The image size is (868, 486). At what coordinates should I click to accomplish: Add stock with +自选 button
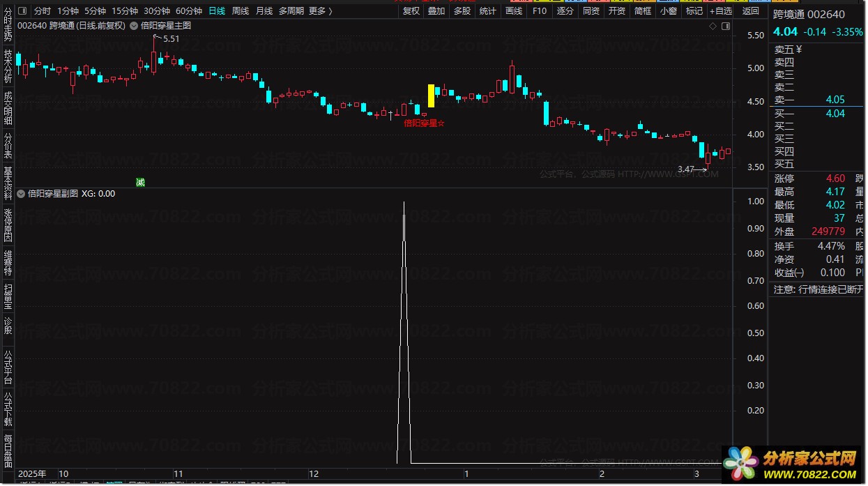[721, 11]
